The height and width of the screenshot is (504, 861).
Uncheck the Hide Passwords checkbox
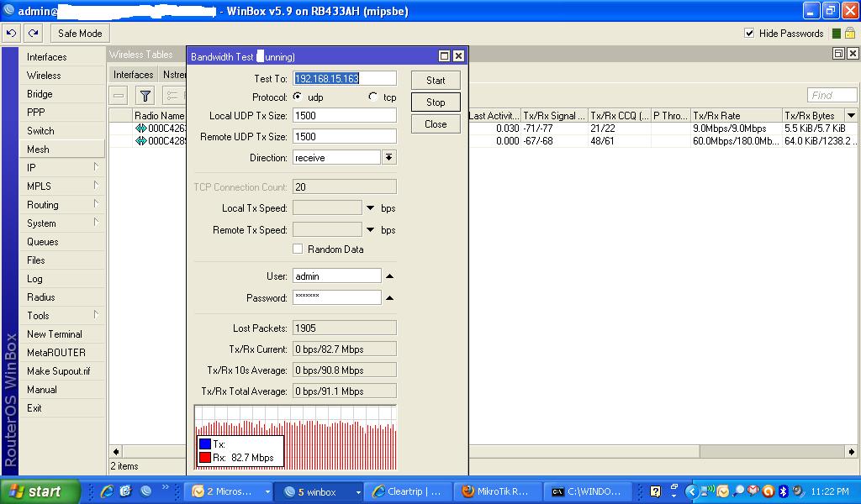748,33
